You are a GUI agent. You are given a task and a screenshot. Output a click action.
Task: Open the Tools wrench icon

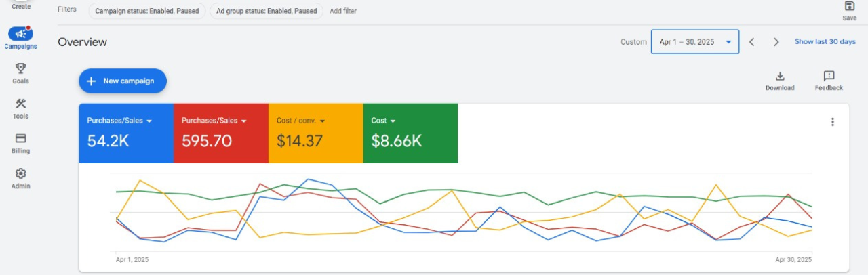click(x=20, y=104)
